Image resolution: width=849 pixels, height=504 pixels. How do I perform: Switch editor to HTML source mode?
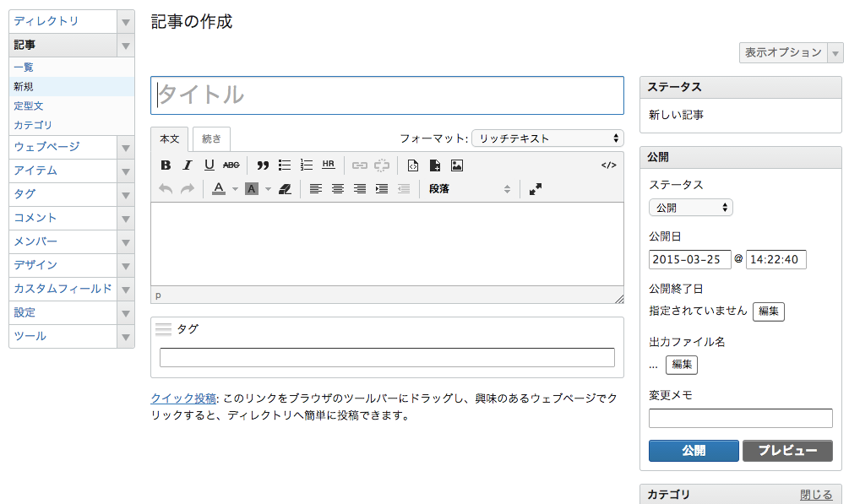608,165
